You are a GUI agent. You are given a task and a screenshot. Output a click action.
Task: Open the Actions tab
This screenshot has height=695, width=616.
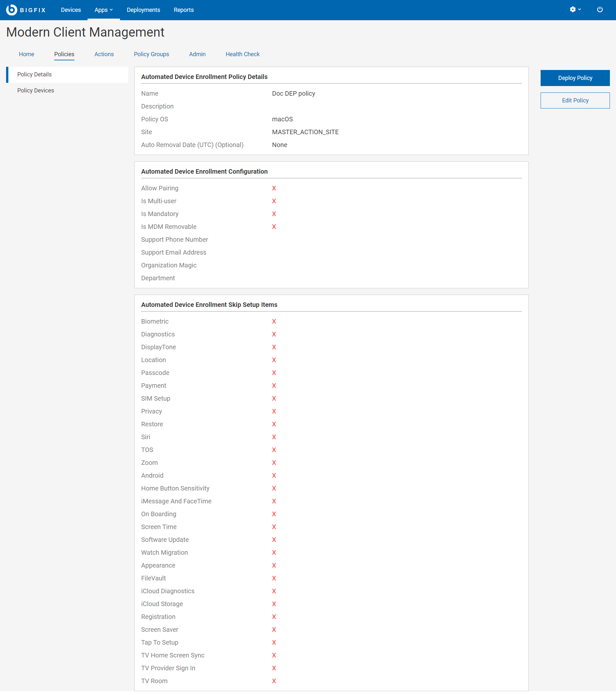104,54
